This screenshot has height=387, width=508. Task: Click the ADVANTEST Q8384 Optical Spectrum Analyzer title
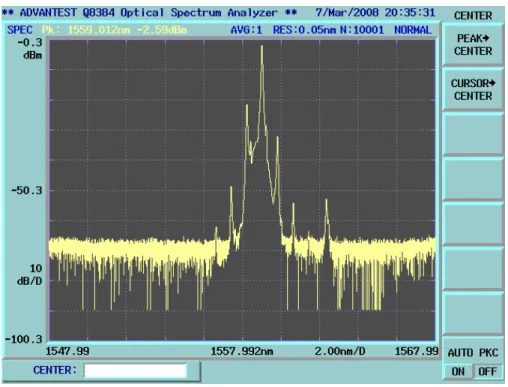[x=148, y=13]
